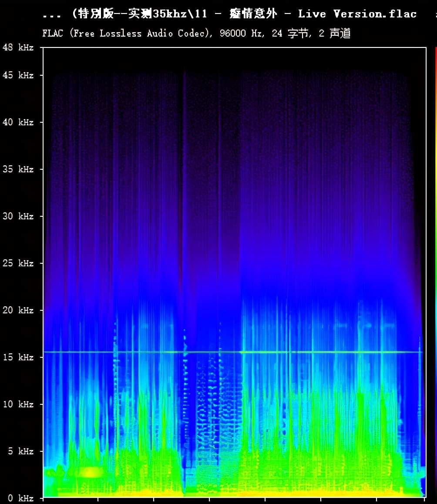The height and width of the screenshot is (504, 437).
Task: Click the last time axis tick mark
Action: (425, 500)
